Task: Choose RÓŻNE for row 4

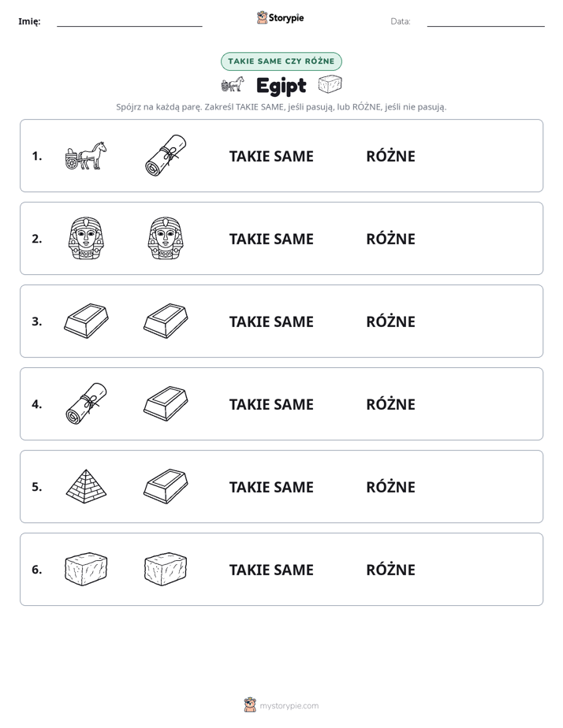Action: pos(390,404)
